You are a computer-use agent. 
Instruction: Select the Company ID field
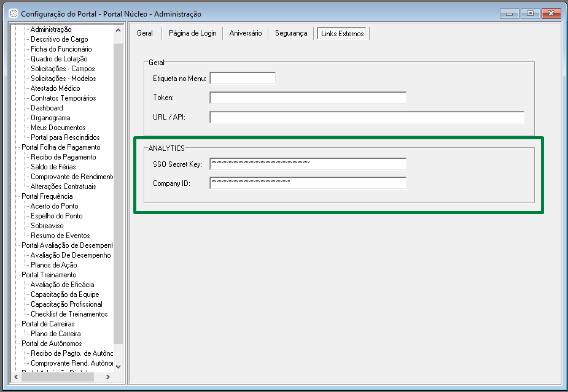[308, 183]
